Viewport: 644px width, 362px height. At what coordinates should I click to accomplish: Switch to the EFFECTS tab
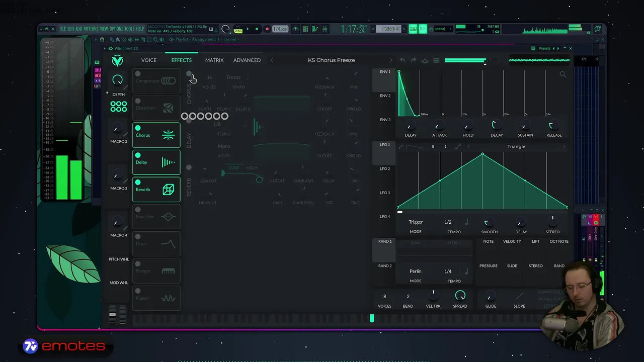[182, 60]
